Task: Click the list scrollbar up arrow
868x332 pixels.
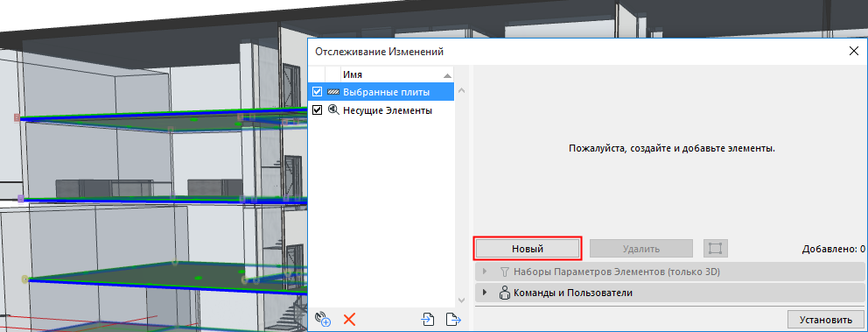Action: click(x=463, y=90)
